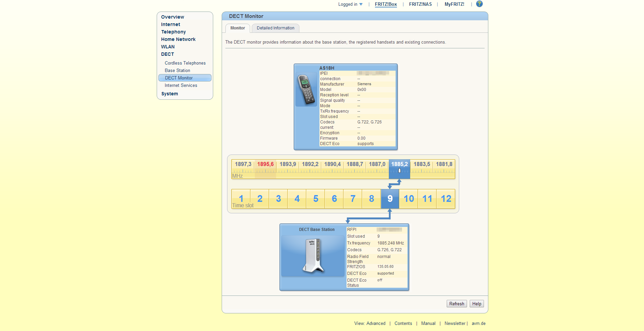Viewport: 644px width, 331px height.
Task: Click the DECT Eco Status value off
Action: click(x=380, y=280)
